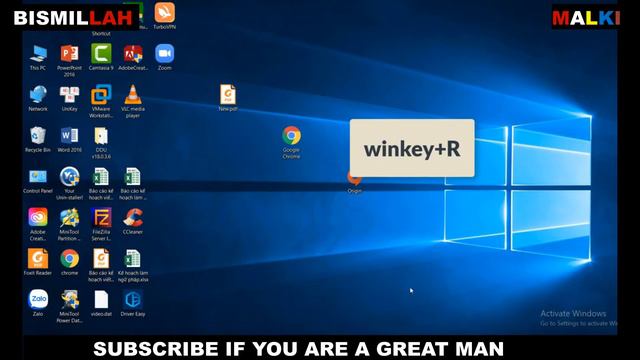Launch the Zalo desktop shortcut

pos(38,300)
